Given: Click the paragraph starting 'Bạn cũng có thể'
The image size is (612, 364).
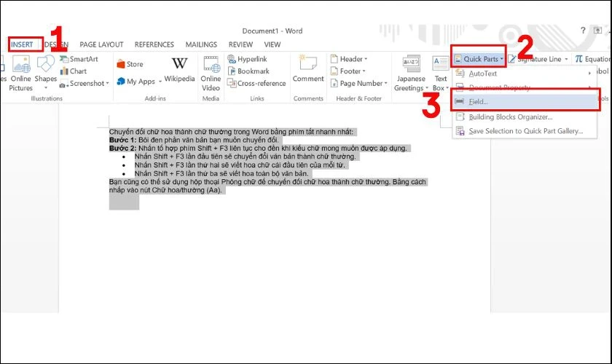Looking at the screenshot, I should click(268, 186).
